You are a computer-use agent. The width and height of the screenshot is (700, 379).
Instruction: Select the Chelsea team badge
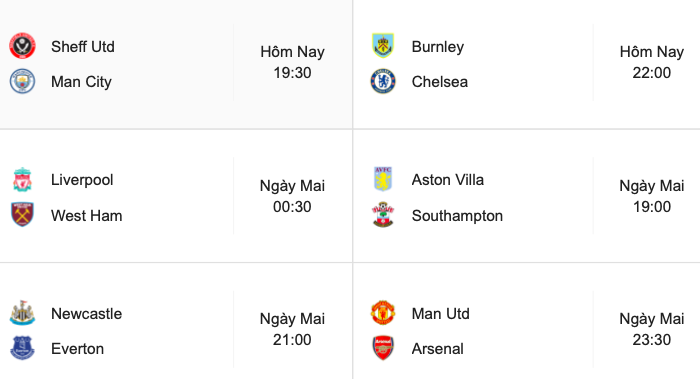pyautogui.click(x=383, y=81)
